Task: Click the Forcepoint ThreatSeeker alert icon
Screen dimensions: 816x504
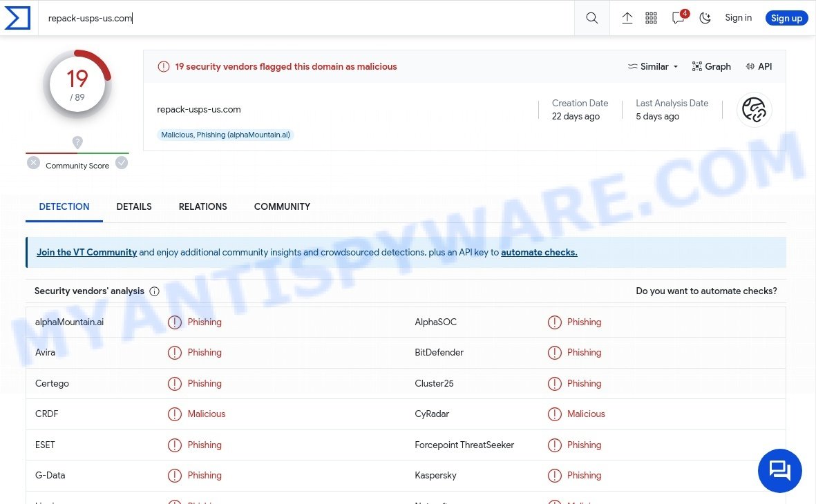Action: coord(555,445)
